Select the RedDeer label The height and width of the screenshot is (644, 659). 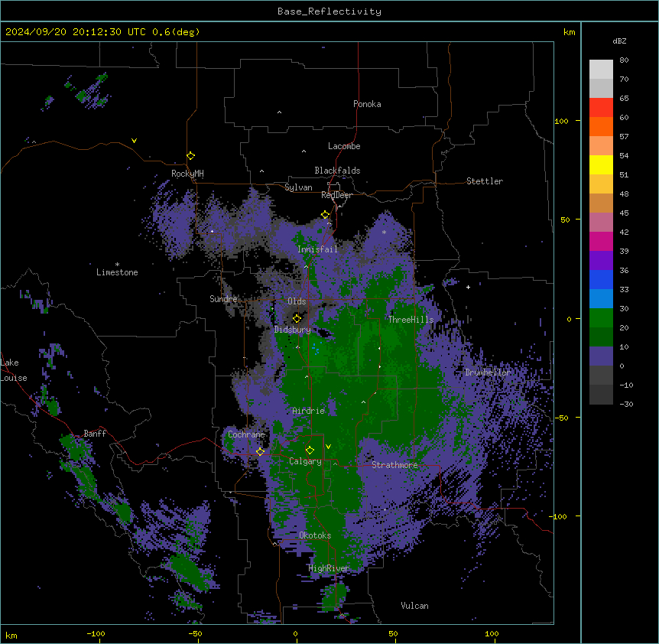pos(337,195)
